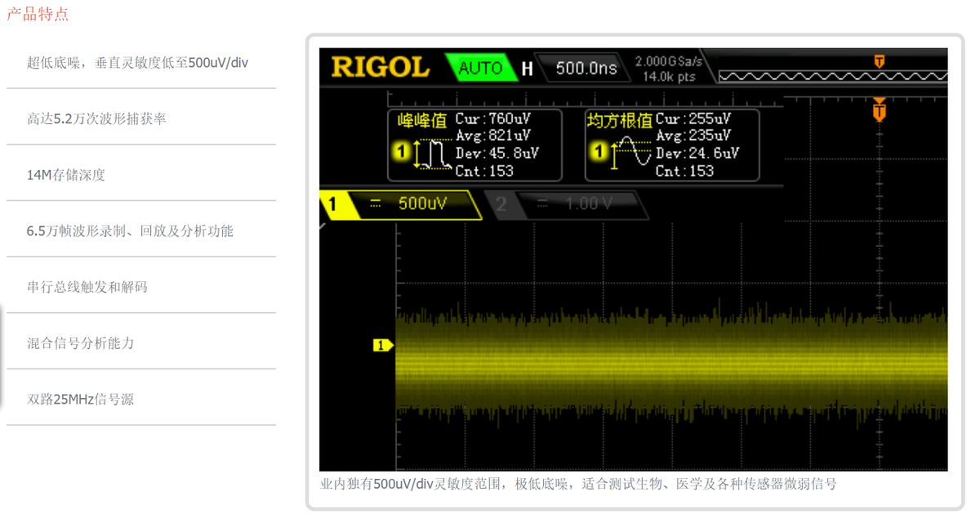
Task: Switch to the 高达5.2万次波形捕获率 feature
Action: tap(96, 119)
